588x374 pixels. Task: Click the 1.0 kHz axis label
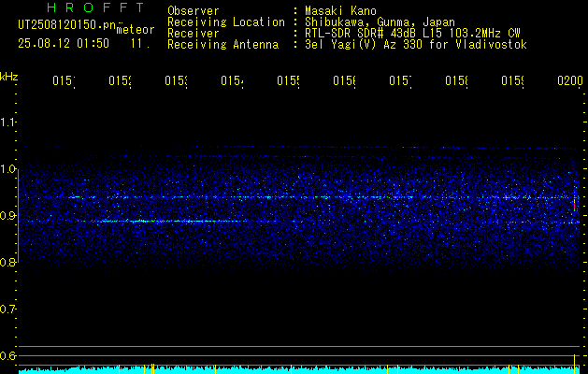7,169
